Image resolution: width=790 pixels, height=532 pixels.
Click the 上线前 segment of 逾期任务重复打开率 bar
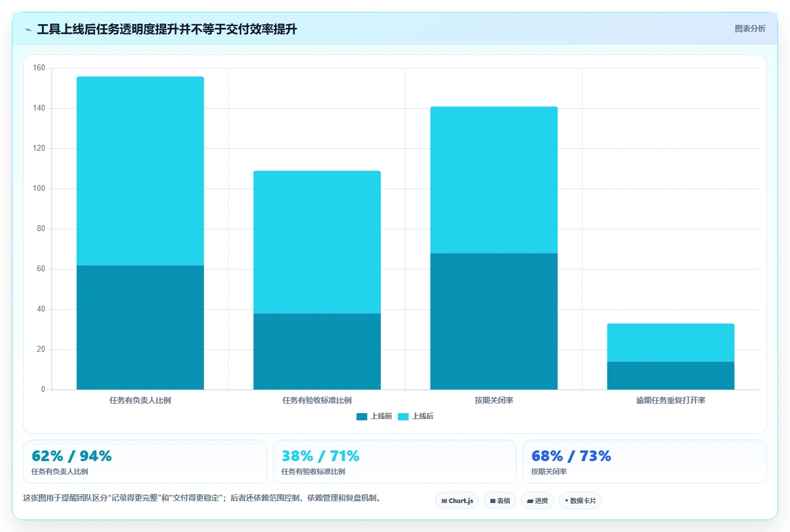click(x=671, y=376)
